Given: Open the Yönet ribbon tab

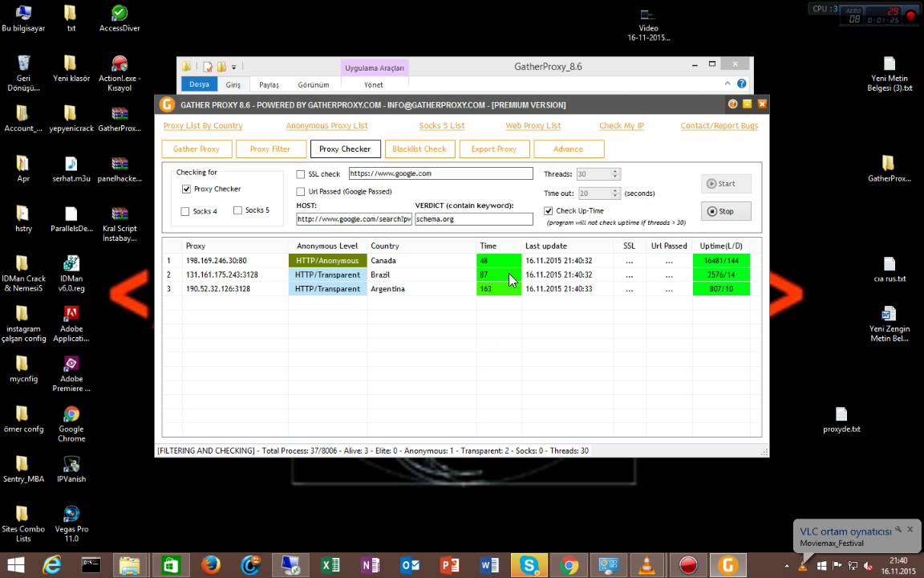Looking at the screenshot, I should pos(374,84).
